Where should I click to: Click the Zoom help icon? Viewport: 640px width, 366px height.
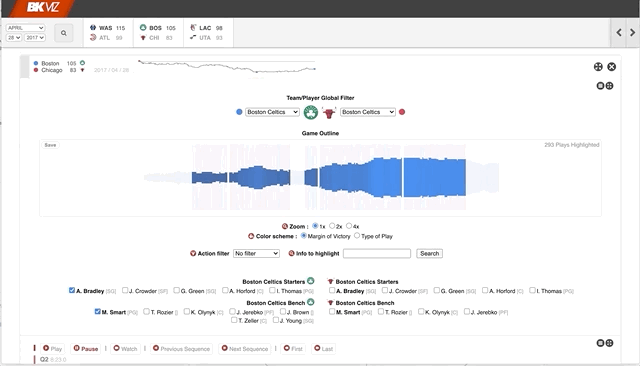coord(285,226)
